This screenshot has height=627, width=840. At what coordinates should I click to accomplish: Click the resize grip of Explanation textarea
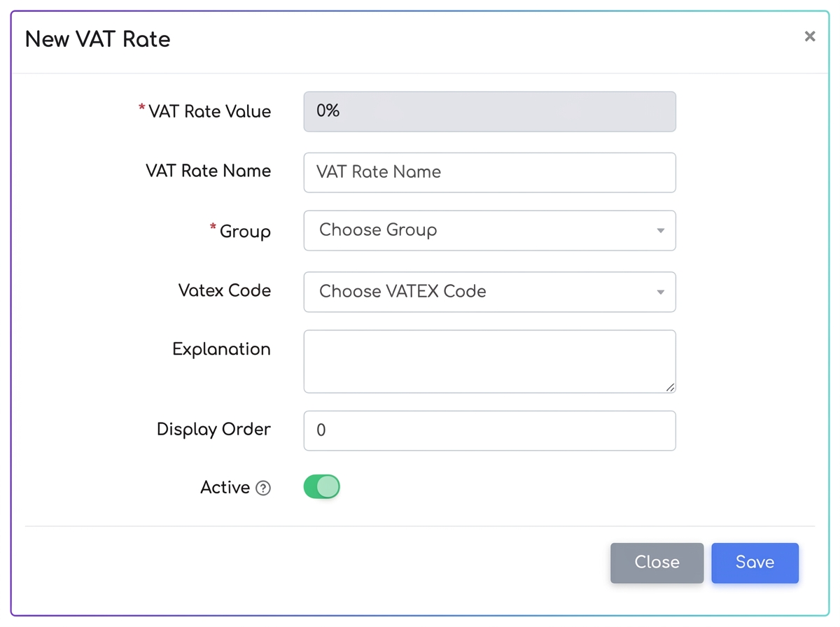670,387
